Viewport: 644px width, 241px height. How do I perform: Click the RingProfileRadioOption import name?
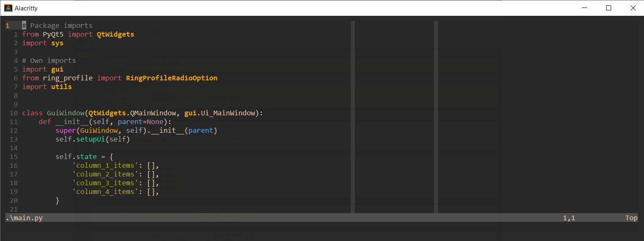coord(172,78)
